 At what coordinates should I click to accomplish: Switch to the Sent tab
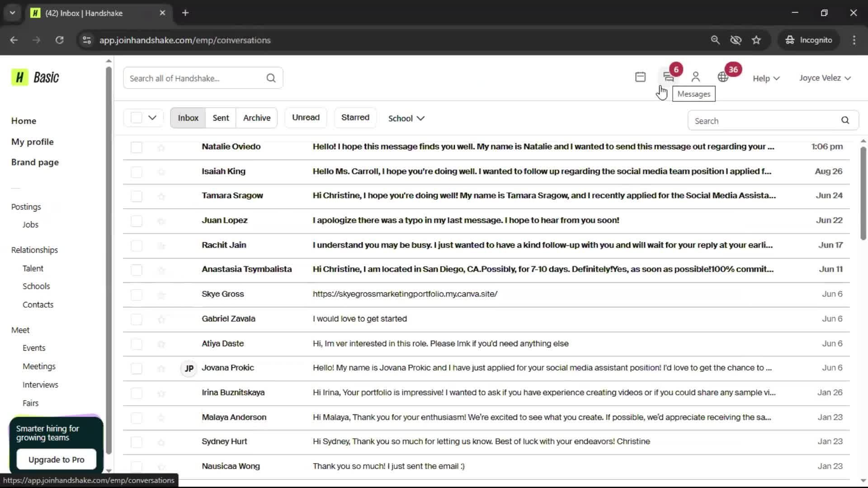coord(221,118)
